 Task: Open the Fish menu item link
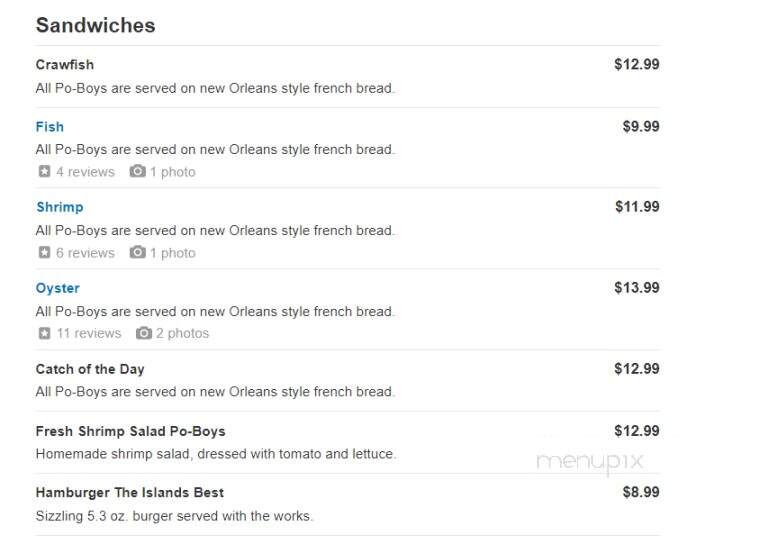pos(50,127)
